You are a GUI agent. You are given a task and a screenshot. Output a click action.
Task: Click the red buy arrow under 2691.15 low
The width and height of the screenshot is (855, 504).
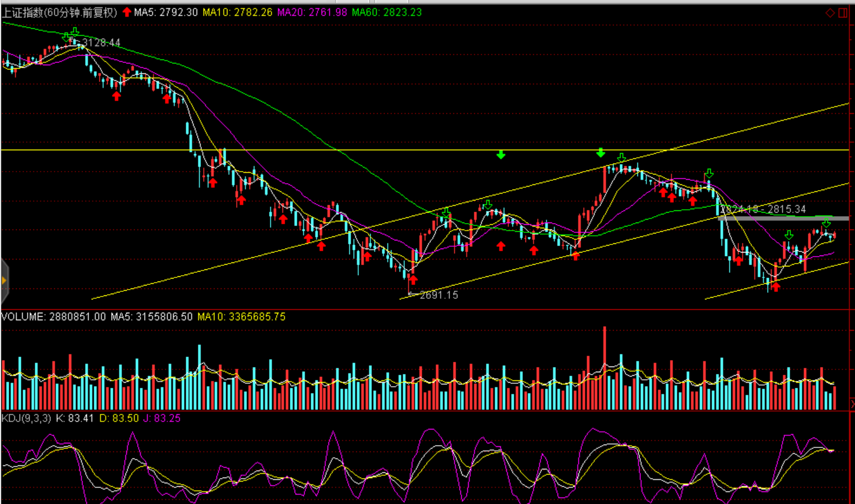[x=413, y=280]
